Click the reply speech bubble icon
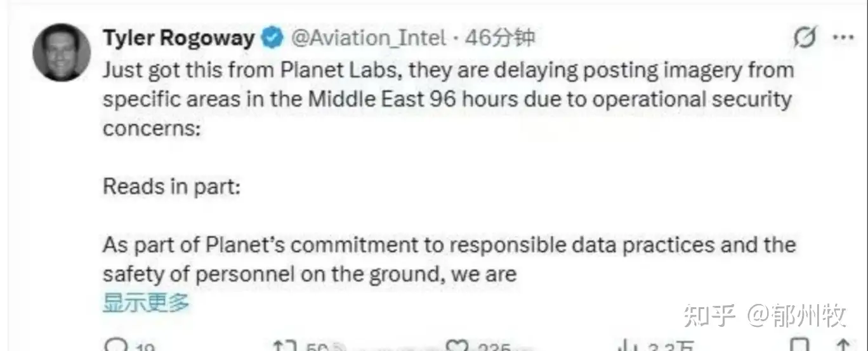 tap(116, 346)
